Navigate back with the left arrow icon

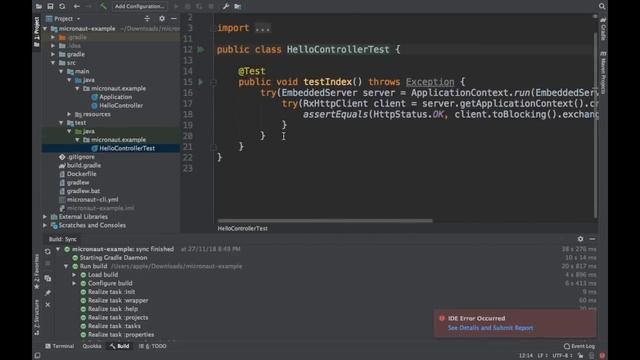point(76,6)
